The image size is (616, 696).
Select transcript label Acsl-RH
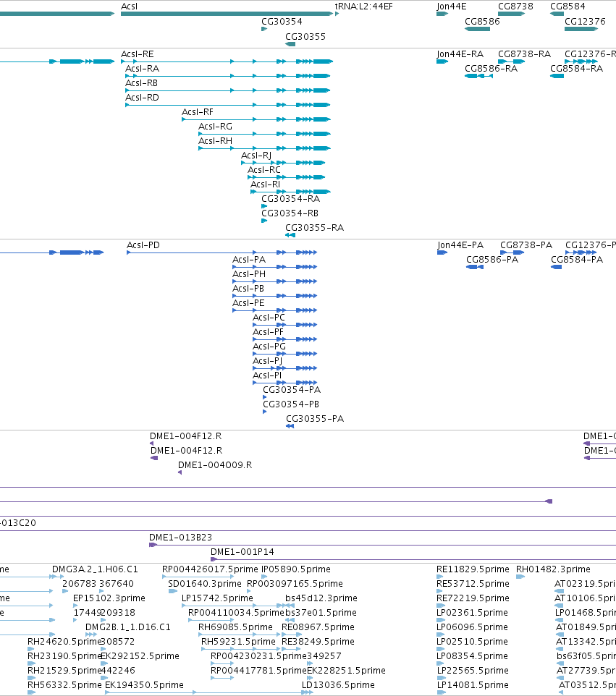pyautogui.click(x=216, y=141)
